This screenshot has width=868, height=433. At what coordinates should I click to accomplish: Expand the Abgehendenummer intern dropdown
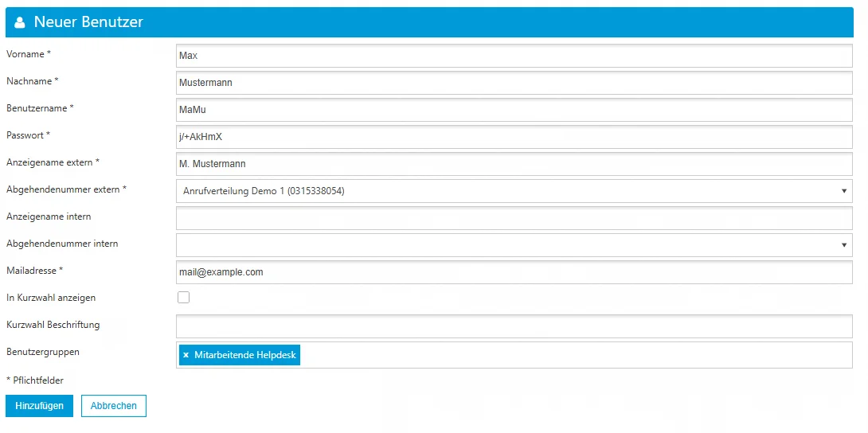514,245
